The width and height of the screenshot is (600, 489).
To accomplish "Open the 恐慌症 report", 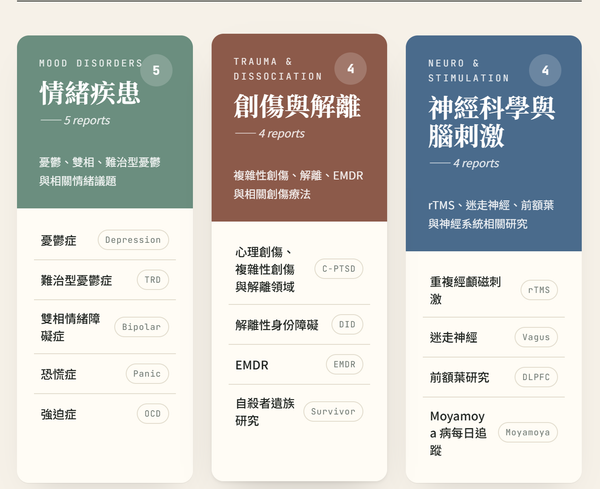I will point(105,374).
